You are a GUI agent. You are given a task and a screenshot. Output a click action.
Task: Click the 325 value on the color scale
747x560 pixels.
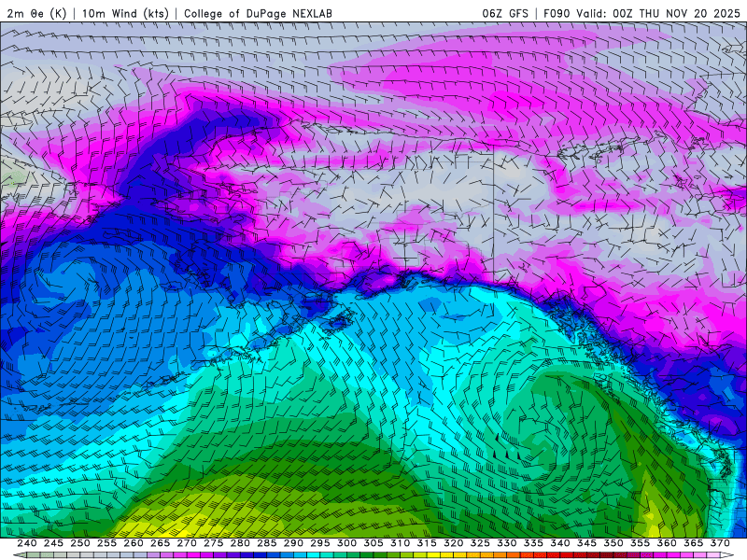[x=480, y=543]
